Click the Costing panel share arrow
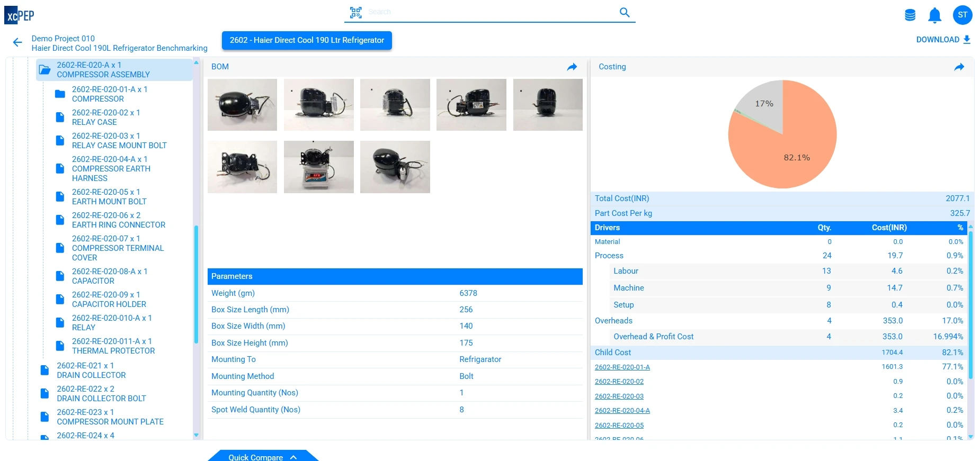Screen dimensions: 980x461 click(x=959, y=67)
